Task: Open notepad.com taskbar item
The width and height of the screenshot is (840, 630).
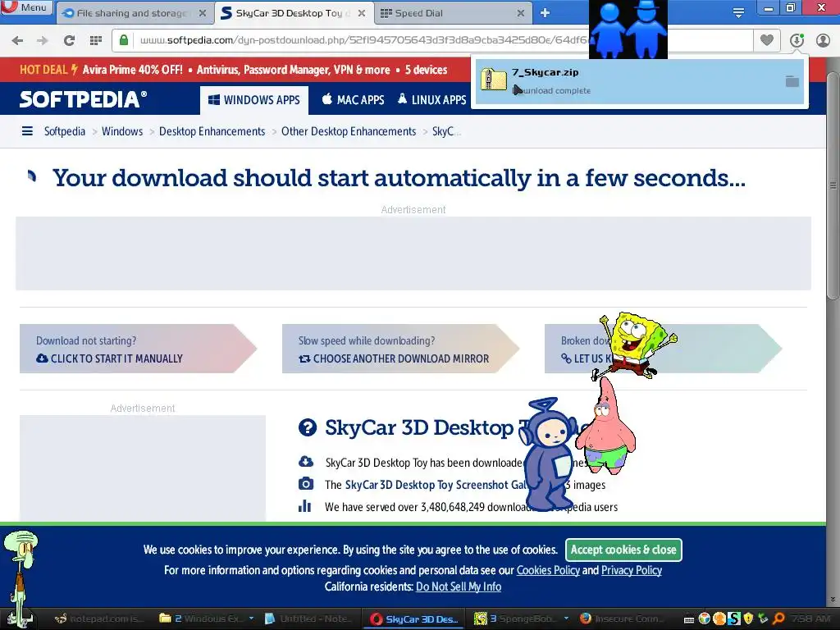Action: [100, 619]
